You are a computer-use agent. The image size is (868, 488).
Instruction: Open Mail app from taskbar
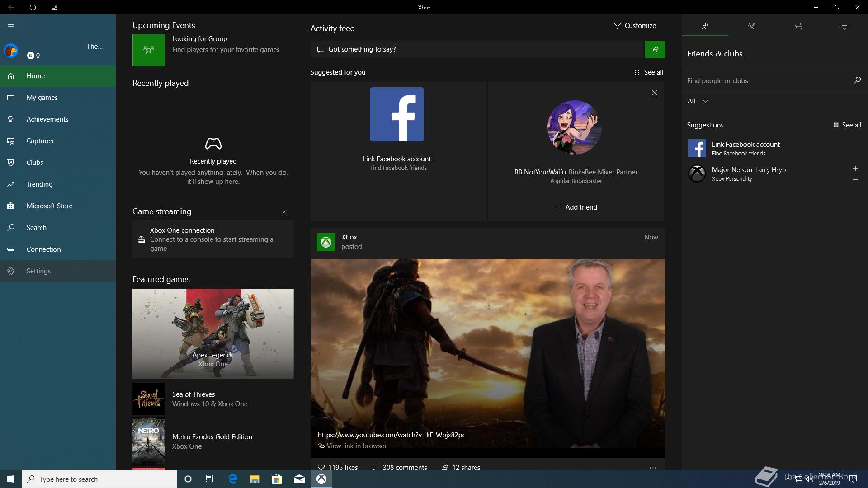coord(299,479)
